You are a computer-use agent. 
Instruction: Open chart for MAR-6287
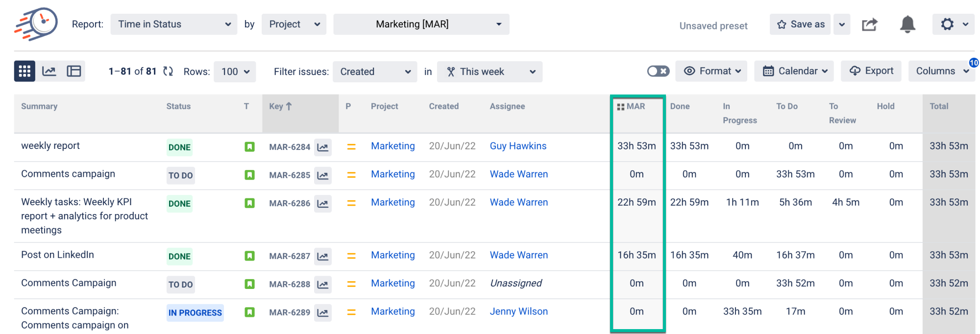point(323,256)
